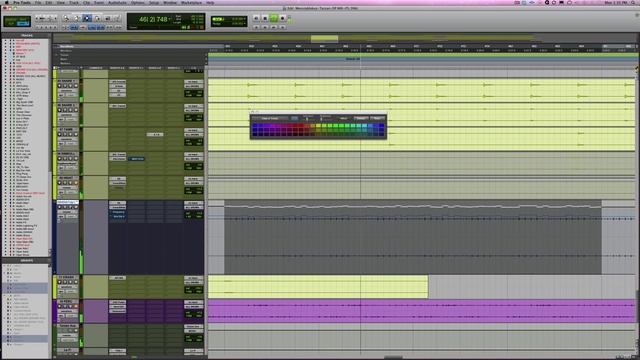Solo the 06 SNARE T track
The width and height of the screenshot is (640, 360).
pos(70,86)
